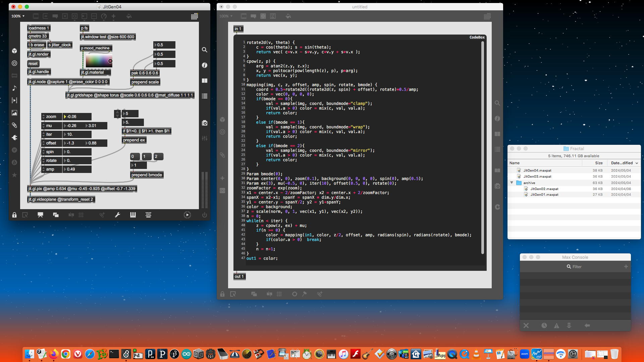
Task: Toggle audio power button in JitGen04 toolbar
Action: [204, 215]
